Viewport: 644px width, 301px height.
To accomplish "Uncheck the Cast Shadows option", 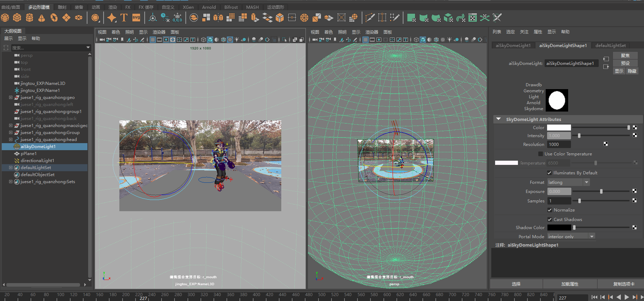I will click(x=550, y=220).
